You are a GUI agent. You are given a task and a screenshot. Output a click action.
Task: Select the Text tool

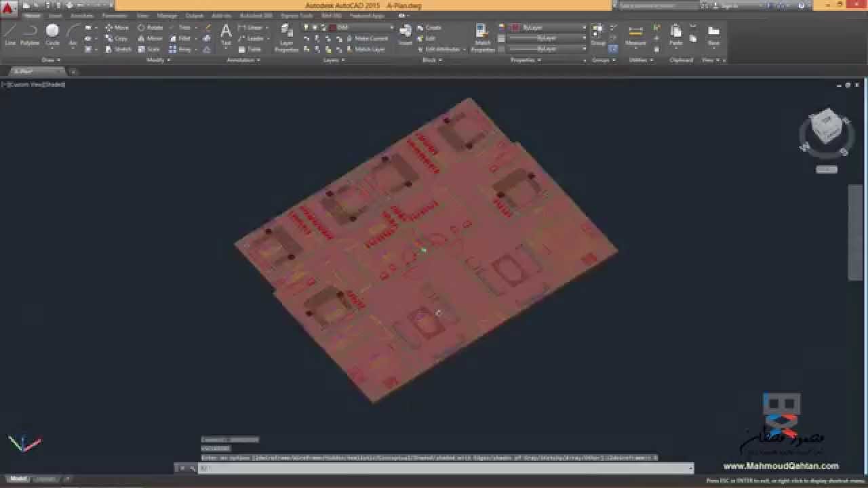[226, 35]
